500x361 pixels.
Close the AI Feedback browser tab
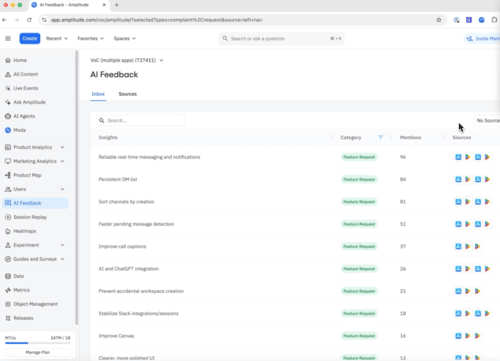[104, 5]
